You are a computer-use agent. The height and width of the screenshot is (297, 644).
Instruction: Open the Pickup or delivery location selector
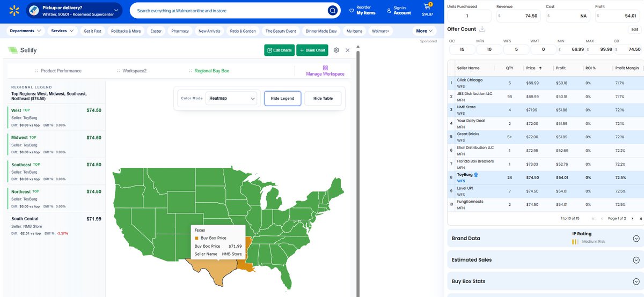point(75,10)
